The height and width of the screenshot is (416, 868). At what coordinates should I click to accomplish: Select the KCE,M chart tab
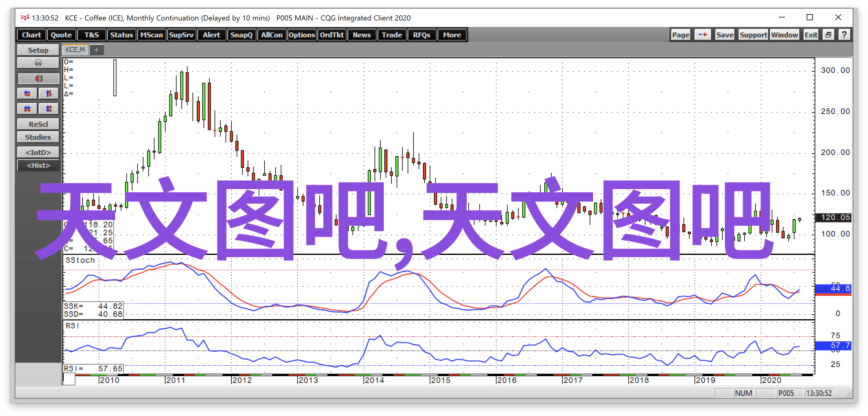click(x=75, y=50)
